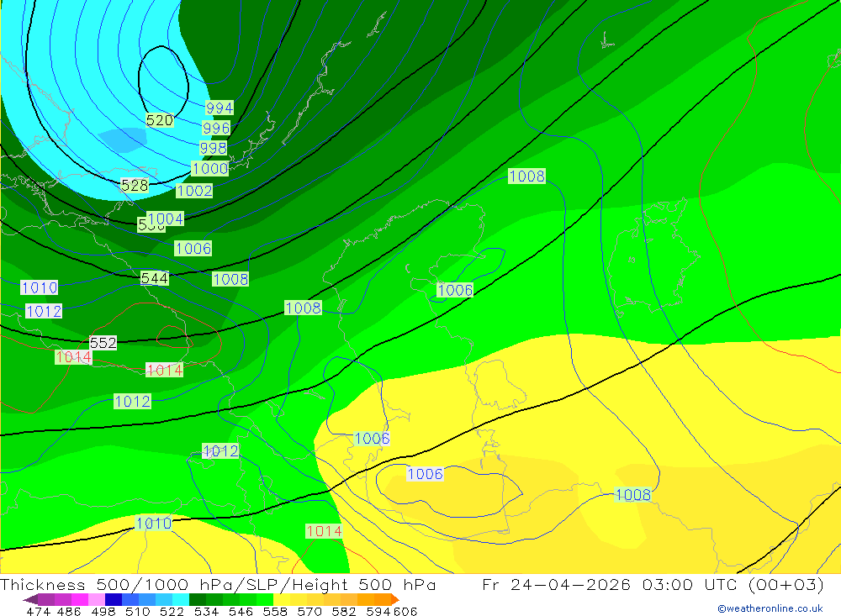The width and height of the screenshot is (841, 616).
Task: Click the 1002 isobar label
Action: tap(194, 191)
